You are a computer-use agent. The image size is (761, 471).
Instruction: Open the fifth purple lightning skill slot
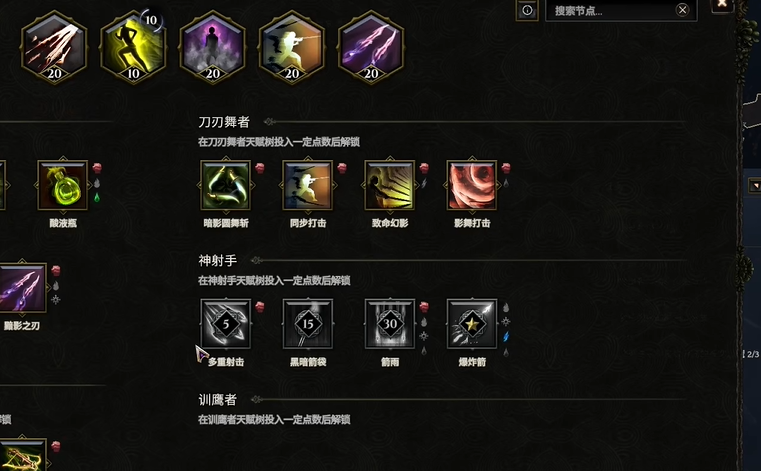(x=371, y=48)
